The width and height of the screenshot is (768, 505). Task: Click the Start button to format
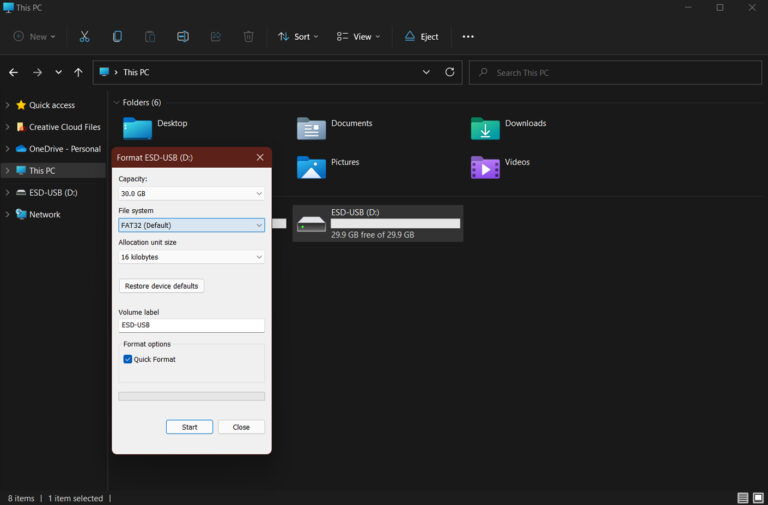point(189,427)
